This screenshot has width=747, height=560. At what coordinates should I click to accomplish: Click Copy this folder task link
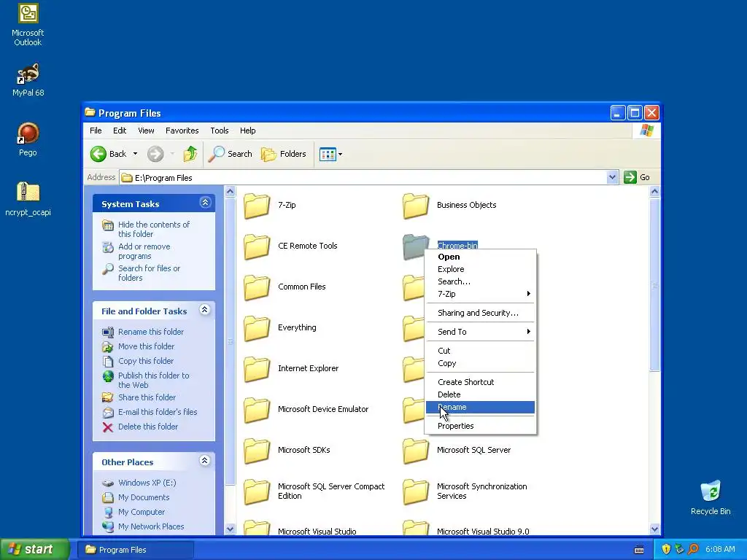point(146,361)
